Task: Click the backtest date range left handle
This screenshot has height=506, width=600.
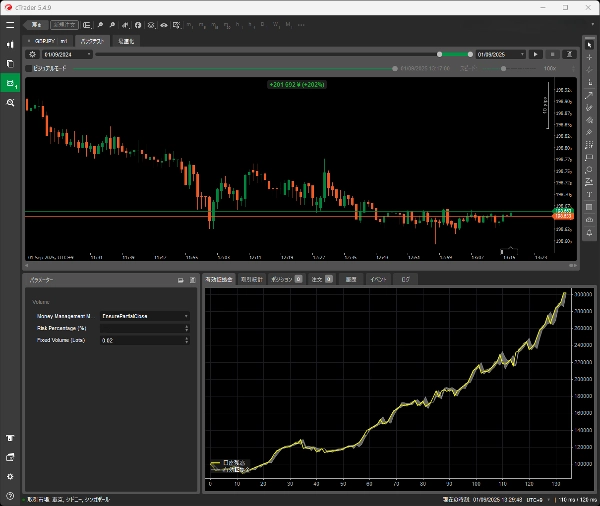Action: point(440,54)
